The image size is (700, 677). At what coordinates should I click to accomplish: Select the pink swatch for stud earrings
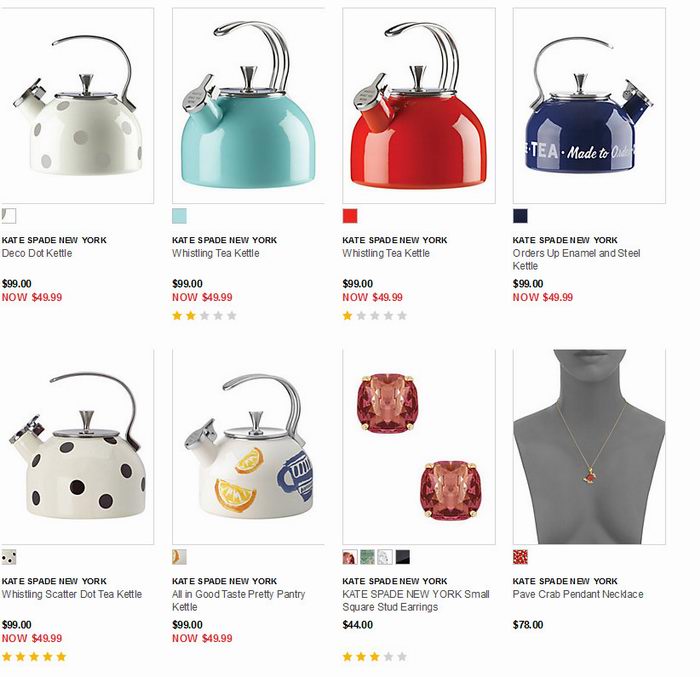[x=350, y=557]
